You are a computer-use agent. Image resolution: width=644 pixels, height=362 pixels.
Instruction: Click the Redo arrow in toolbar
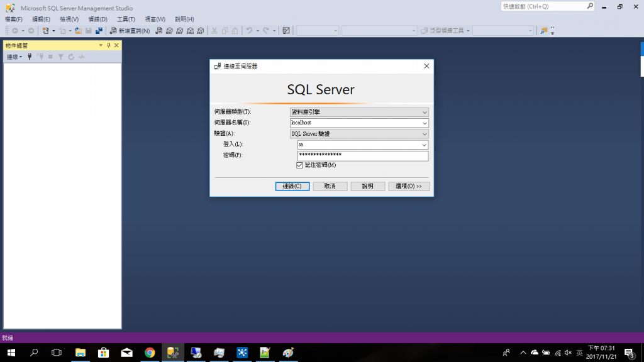(266, 31)
